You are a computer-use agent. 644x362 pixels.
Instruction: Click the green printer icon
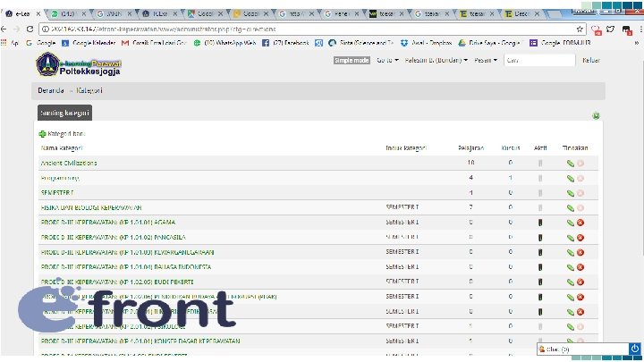coord(596,115)
